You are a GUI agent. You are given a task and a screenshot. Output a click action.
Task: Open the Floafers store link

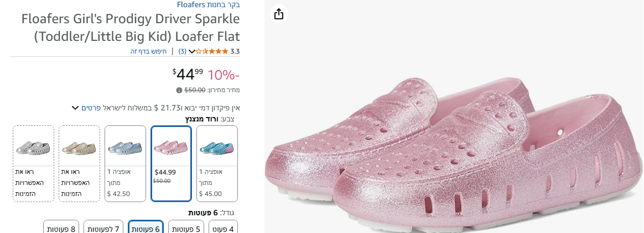208,4
